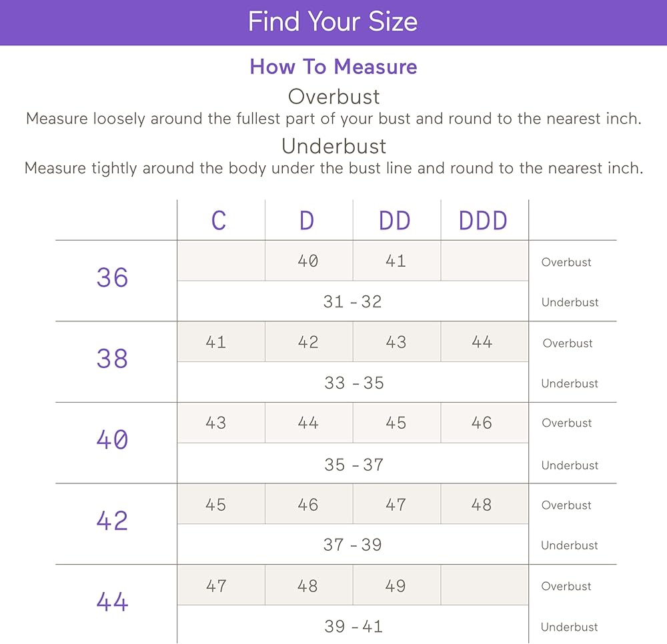
Task: Select band size 36 row label
Action: coord(112,278)
